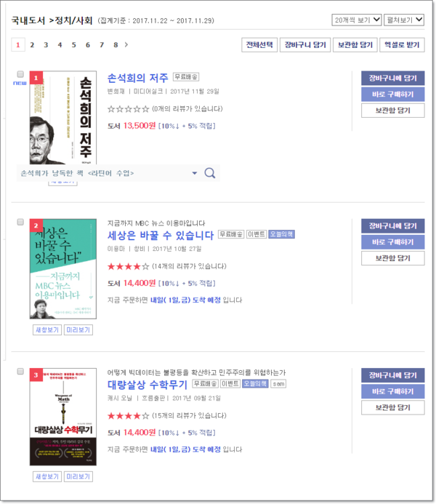Click 바로 구매하기 for the first book
The width and height of the screenshot is (436, 504).
[x=392, y=95]
